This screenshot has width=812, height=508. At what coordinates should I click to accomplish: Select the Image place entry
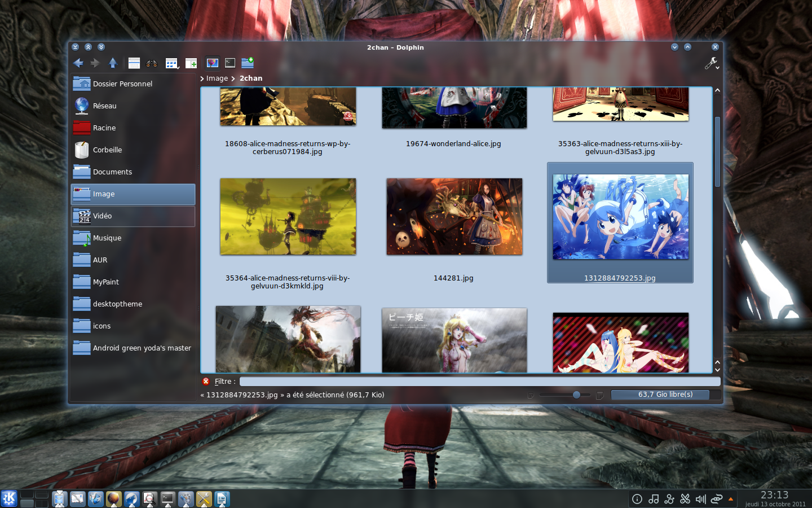[133, 194]
